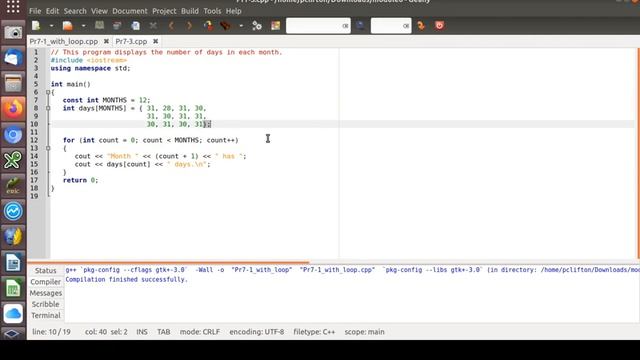Navigate back with the left arrow icon
The image size is (640, 360).
point(171,26)
